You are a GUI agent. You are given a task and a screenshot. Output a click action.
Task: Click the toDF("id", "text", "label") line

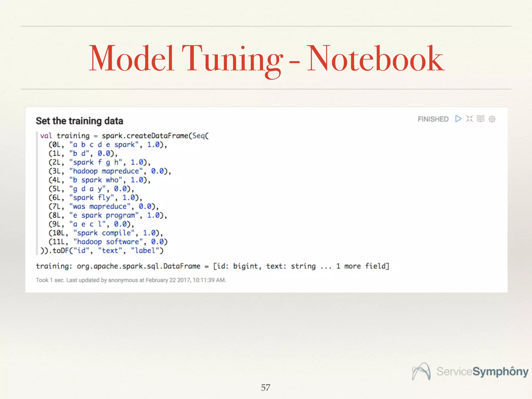(102, 251)
